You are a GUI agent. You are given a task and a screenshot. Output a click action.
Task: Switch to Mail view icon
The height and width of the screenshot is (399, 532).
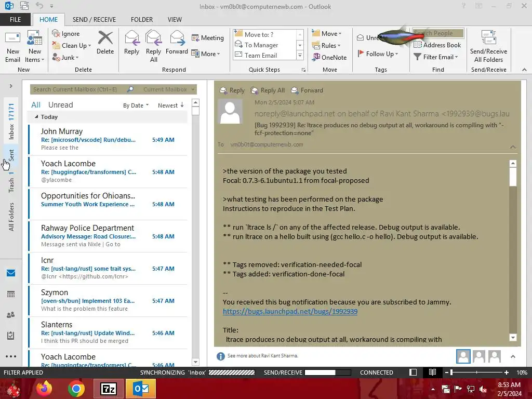coord(11,273)
